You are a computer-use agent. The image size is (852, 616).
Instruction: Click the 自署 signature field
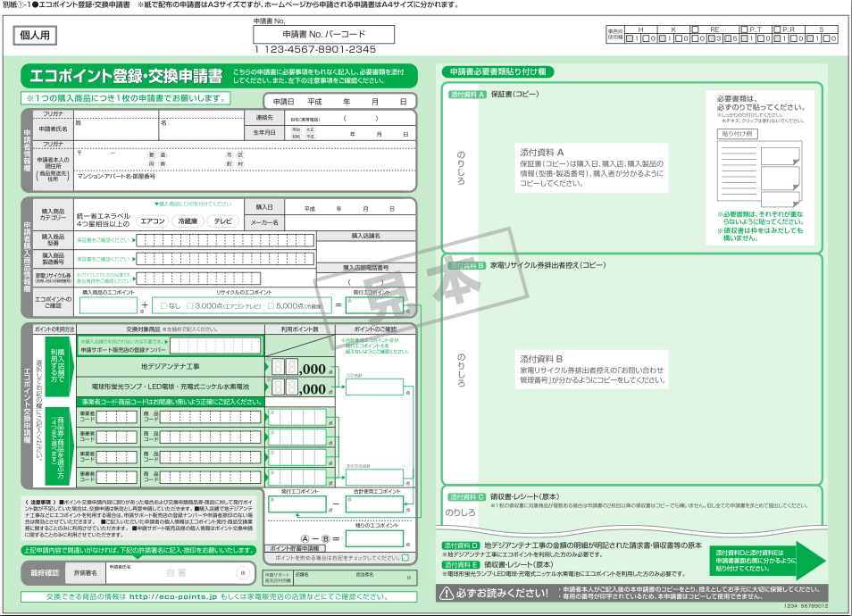point(177,573)
